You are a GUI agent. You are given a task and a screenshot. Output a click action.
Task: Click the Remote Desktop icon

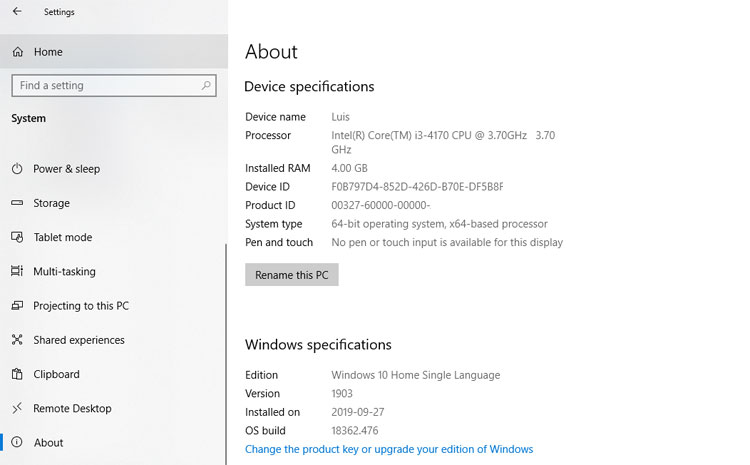click(17, 408)
